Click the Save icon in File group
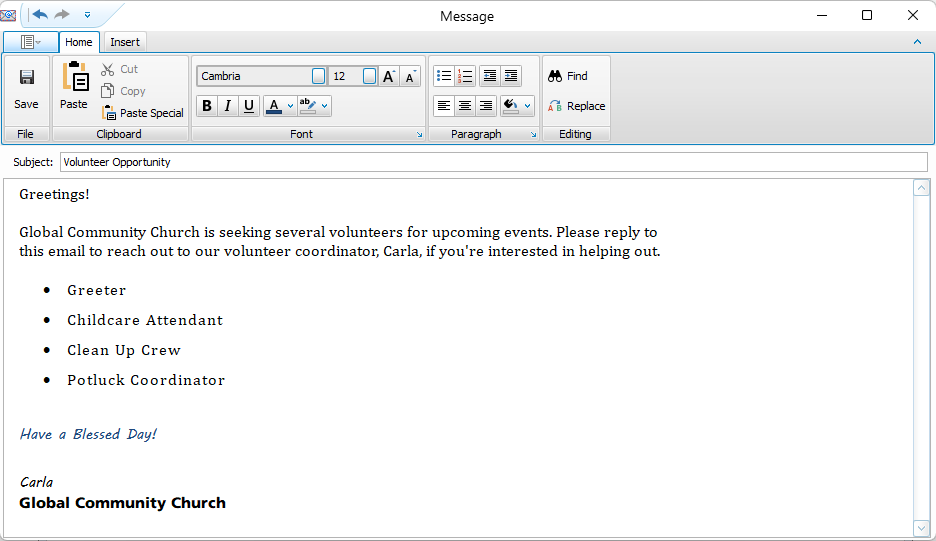The image size is (936, 541). tap(26, 88)
